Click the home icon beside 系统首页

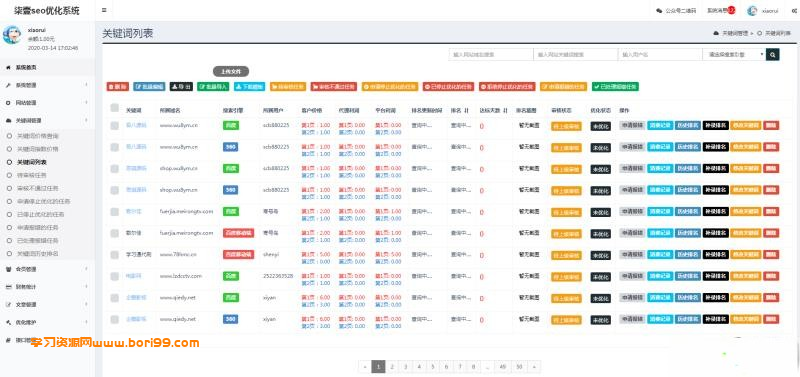(8, 67)
